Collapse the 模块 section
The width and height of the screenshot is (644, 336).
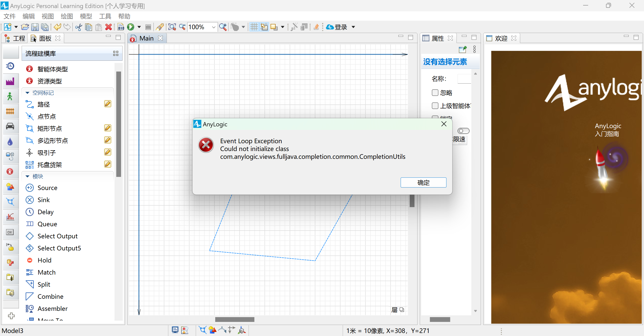coord(27,176)
